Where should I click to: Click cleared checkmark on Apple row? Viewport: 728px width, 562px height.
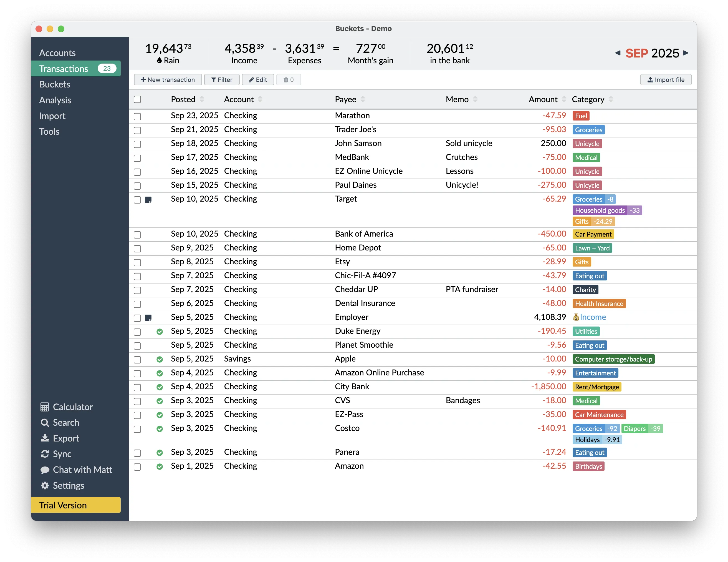point(160,359)
